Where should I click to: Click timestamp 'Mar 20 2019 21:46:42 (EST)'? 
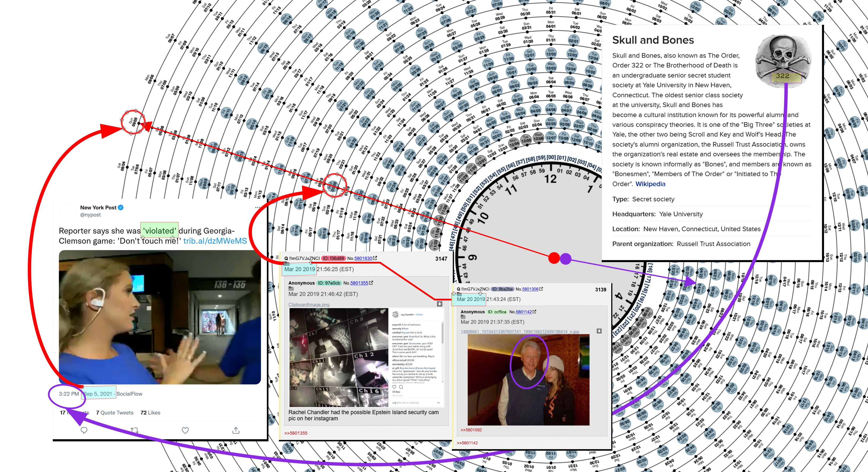(x=323, y=294)
